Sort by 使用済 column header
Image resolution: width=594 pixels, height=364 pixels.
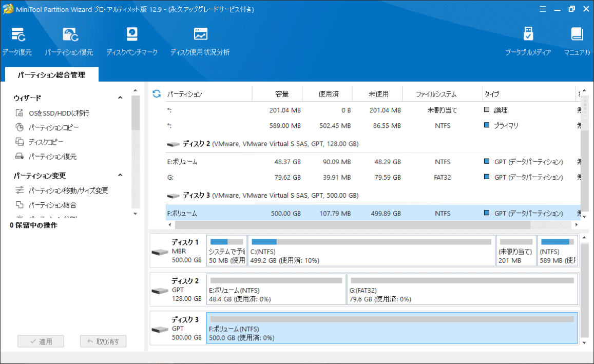point(328,94)
